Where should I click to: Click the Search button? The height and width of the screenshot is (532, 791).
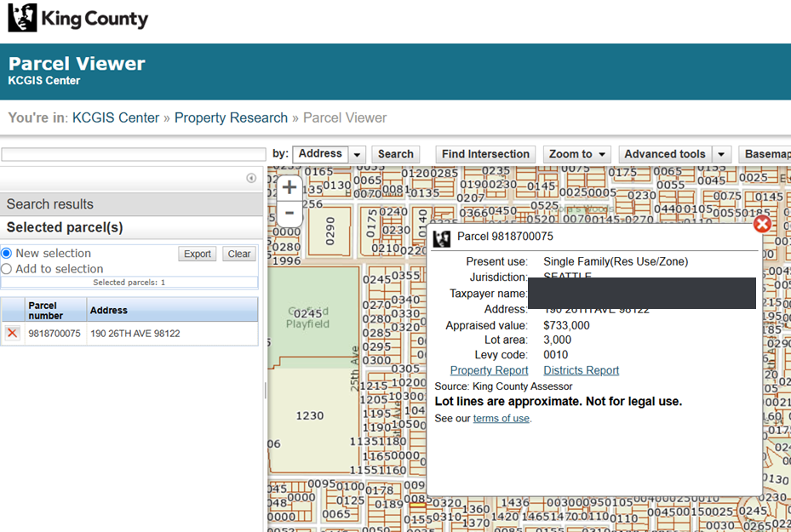395,154
